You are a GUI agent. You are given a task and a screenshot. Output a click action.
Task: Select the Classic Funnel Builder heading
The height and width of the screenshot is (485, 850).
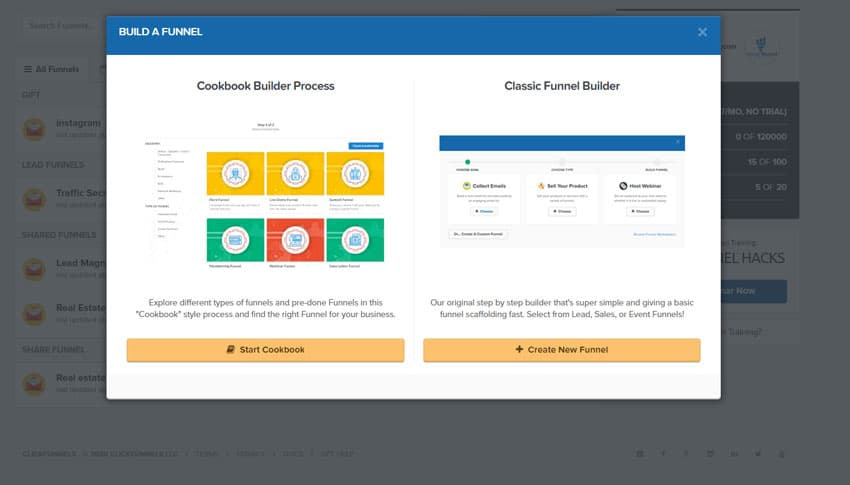point(562,86)
